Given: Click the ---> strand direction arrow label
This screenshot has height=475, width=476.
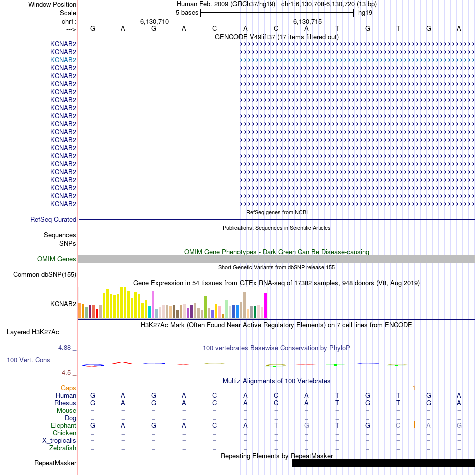Looking at the screenshot, I should click(71, 29).
